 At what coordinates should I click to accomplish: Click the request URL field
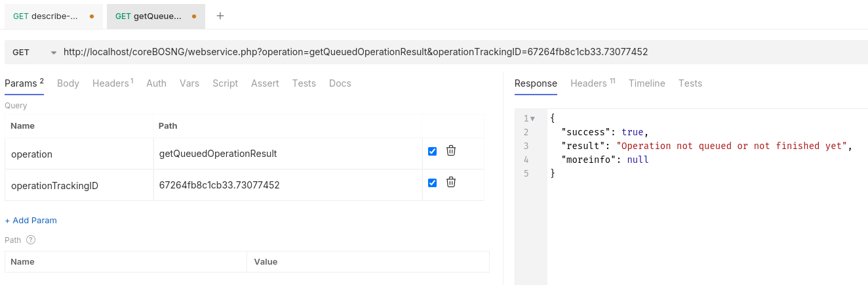(x=393, y=52)
